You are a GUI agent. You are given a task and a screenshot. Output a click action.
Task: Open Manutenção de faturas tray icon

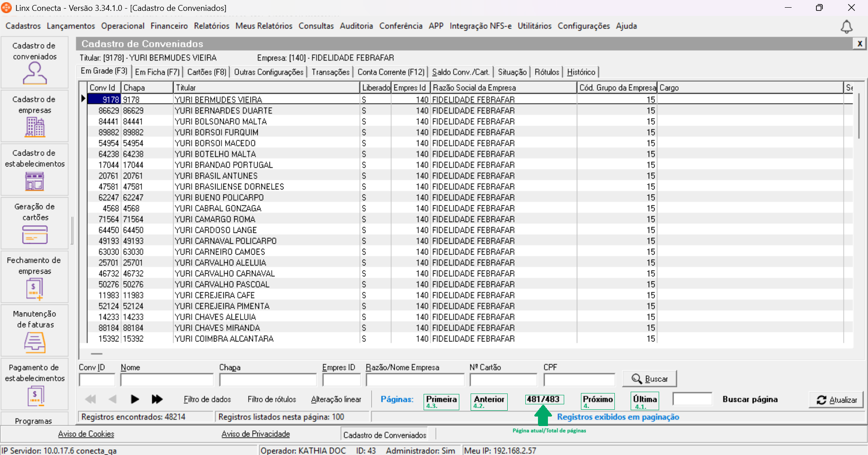click(35, 342)
